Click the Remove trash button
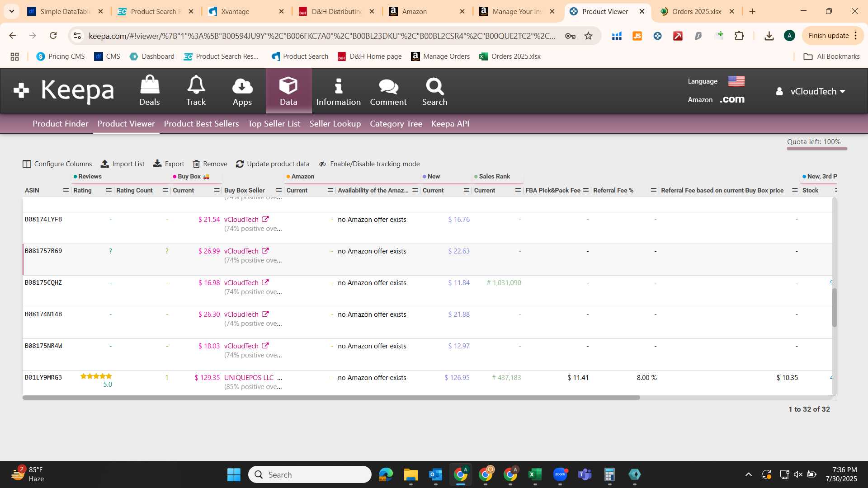This screenshot has width=868, height=488. coord(210,164)
